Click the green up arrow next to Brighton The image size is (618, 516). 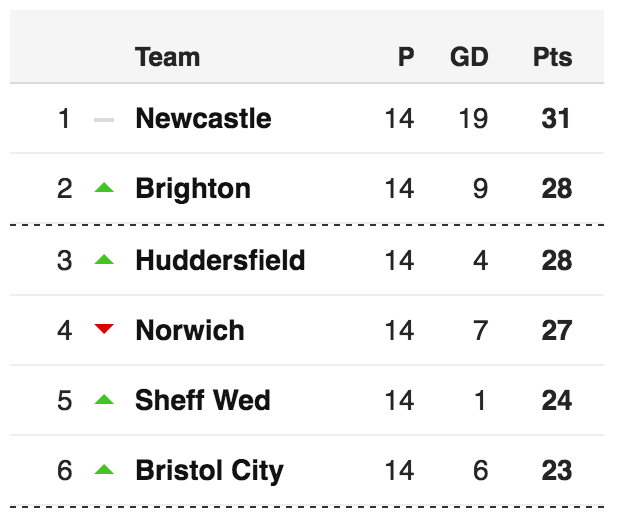(104, 187)
